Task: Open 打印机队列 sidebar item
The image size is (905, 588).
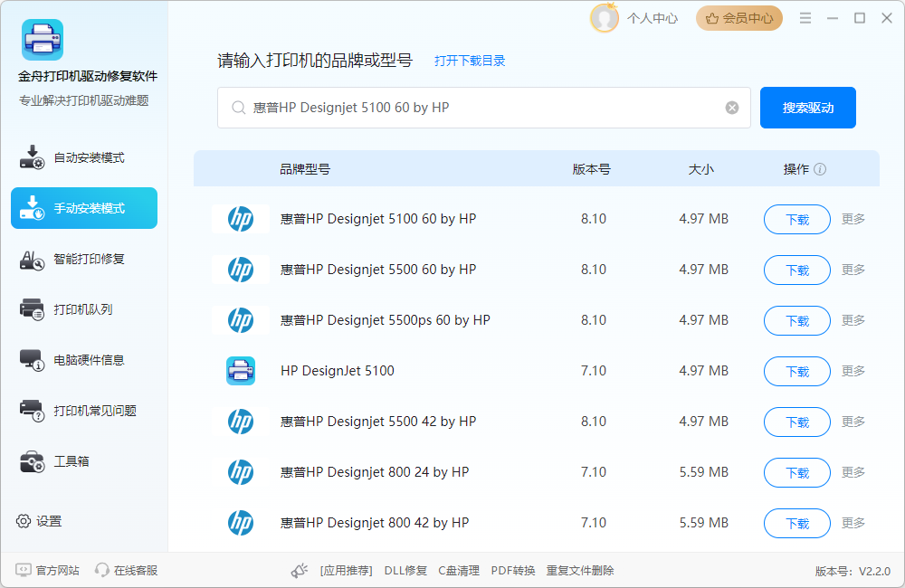Action: pos(84,309)
